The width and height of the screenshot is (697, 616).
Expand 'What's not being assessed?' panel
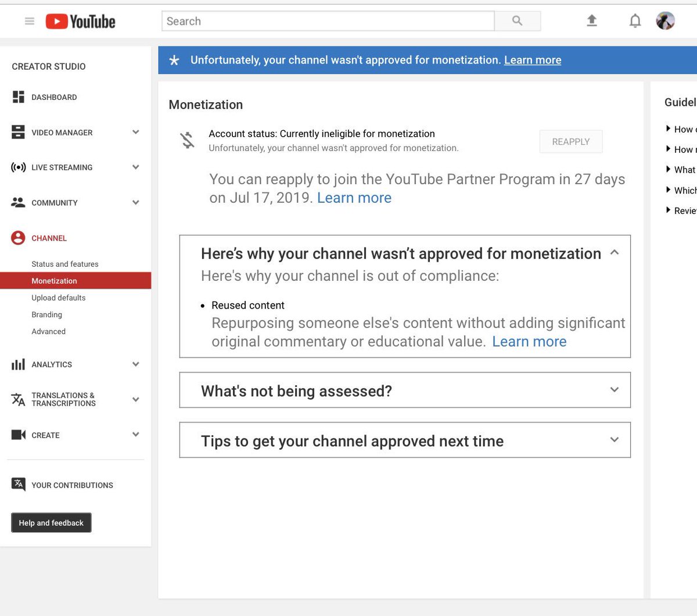(x=615, y=390)
